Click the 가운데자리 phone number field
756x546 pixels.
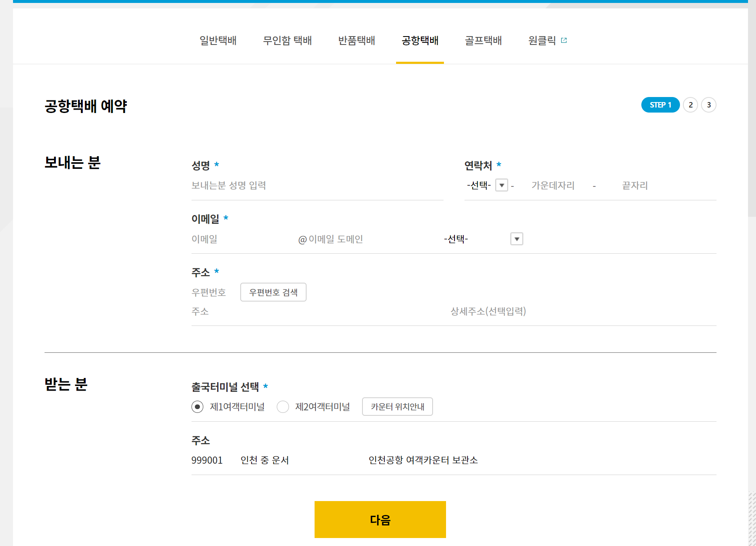[x=553, y=185]
